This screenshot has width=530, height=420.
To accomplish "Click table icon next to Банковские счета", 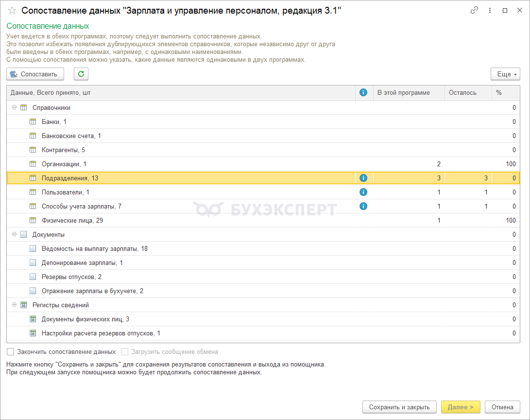I will [x=33, y=136].
